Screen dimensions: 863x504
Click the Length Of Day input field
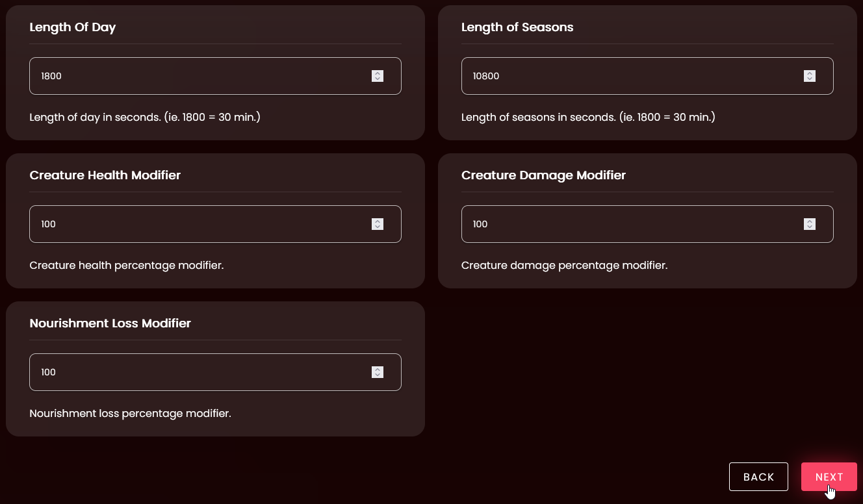195,76
